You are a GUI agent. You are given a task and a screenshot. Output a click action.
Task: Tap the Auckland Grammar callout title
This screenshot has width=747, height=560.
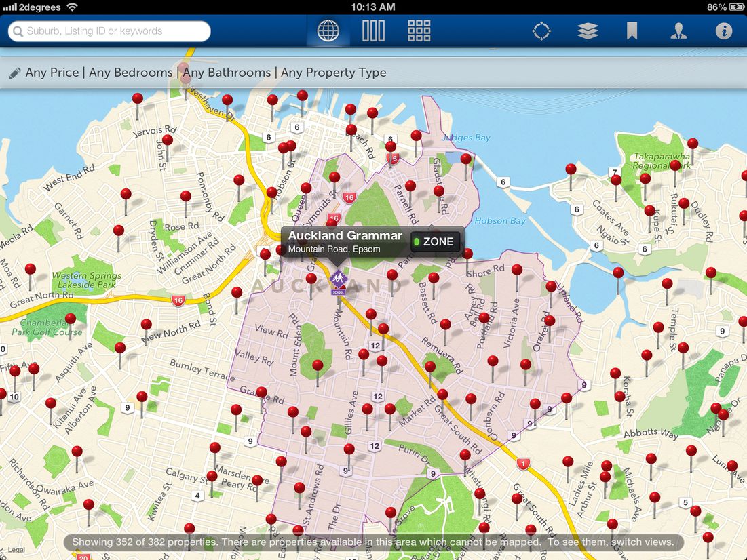pyautogui.click(x=345, y=236)
